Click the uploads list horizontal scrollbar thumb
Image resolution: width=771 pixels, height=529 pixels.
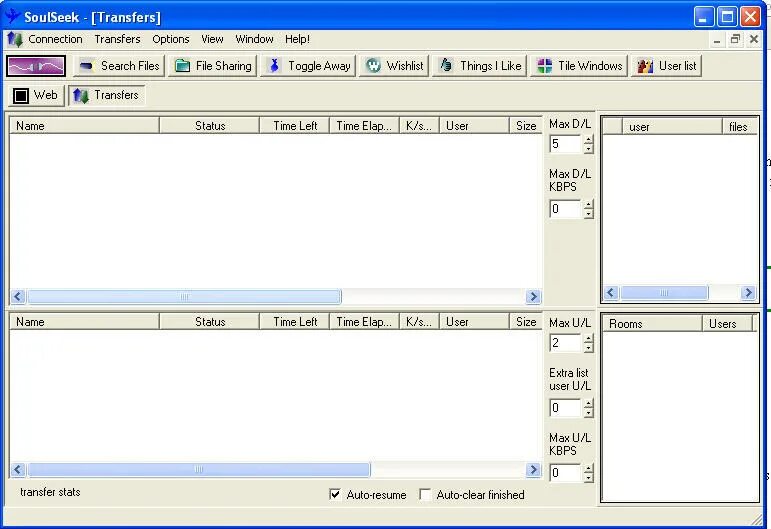pyautogui.click(x=199, y=470)
